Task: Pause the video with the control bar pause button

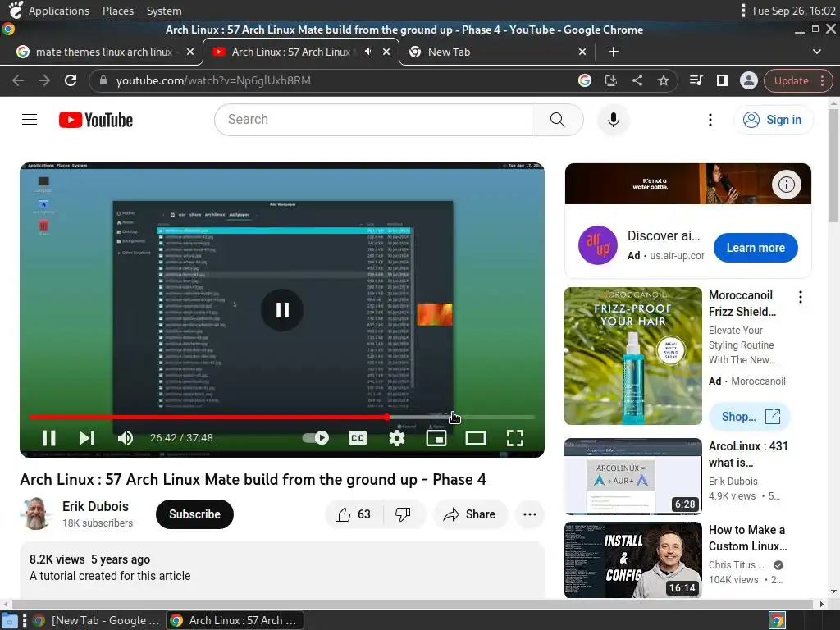Action: coord(48,438)
